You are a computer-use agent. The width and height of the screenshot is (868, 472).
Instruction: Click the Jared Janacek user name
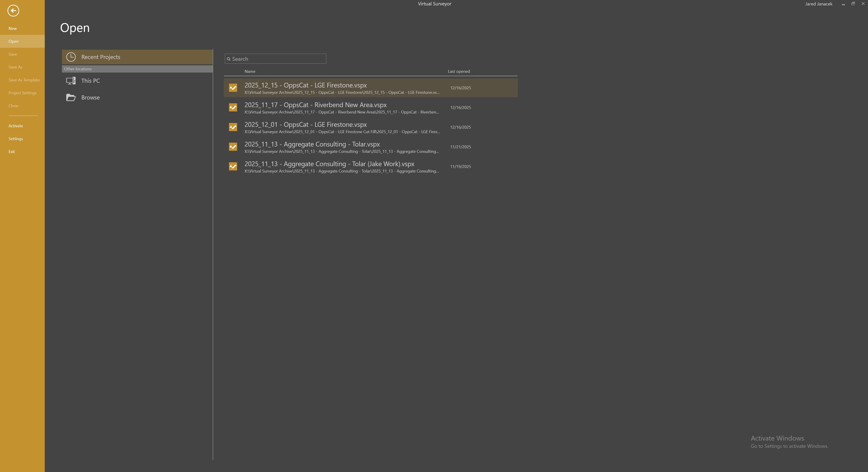819,4
